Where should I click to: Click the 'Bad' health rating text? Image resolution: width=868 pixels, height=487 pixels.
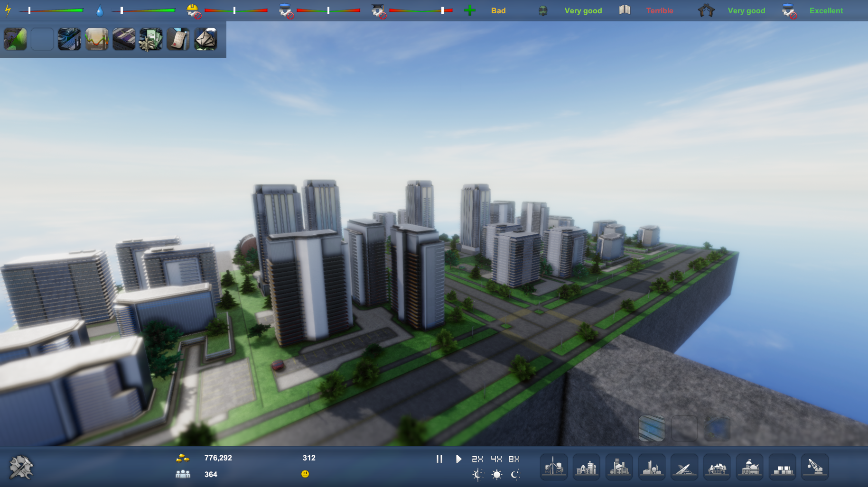click(498, 10)
